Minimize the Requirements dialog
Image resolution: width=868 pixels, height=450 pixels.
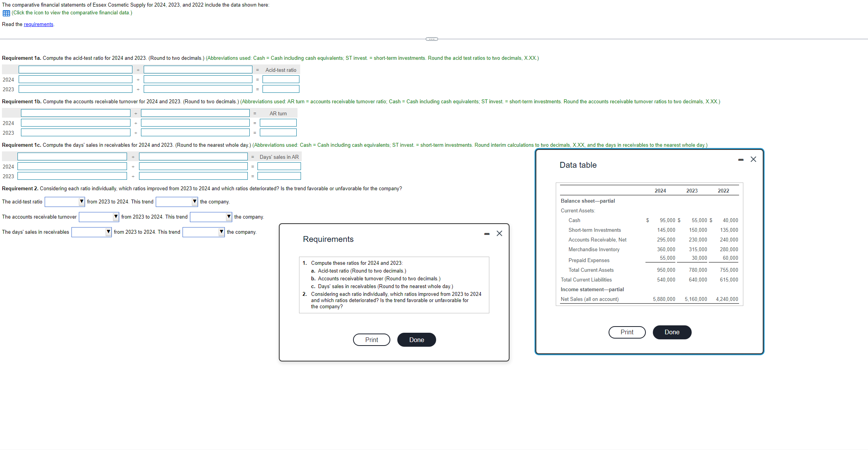(x=487, y=234)
